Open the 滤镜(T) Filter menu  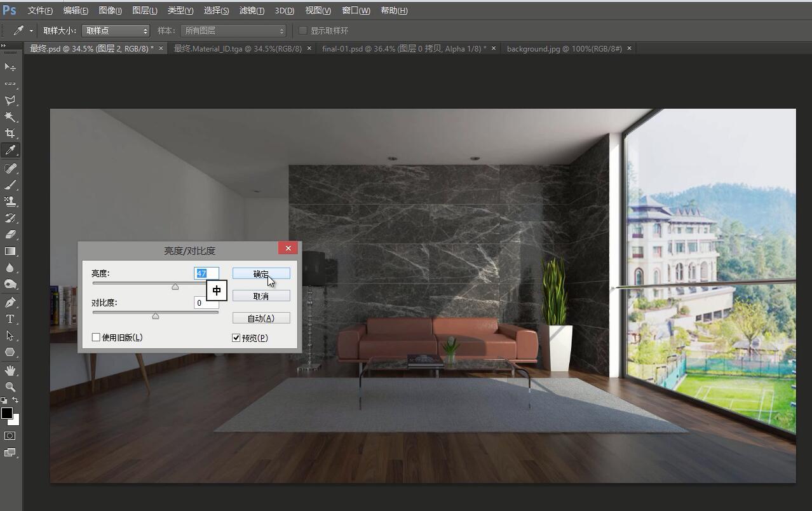(x=252, y=11)
